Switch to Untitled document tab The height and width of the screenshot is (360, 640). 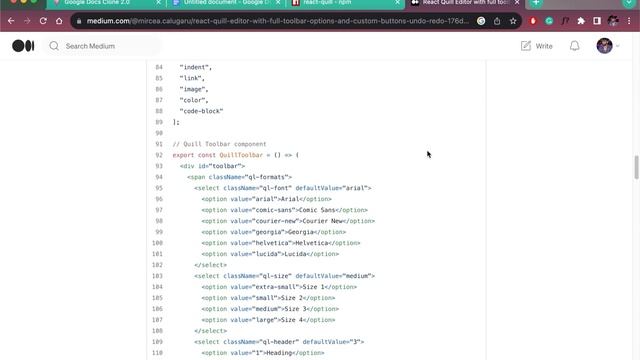(227, 2)
